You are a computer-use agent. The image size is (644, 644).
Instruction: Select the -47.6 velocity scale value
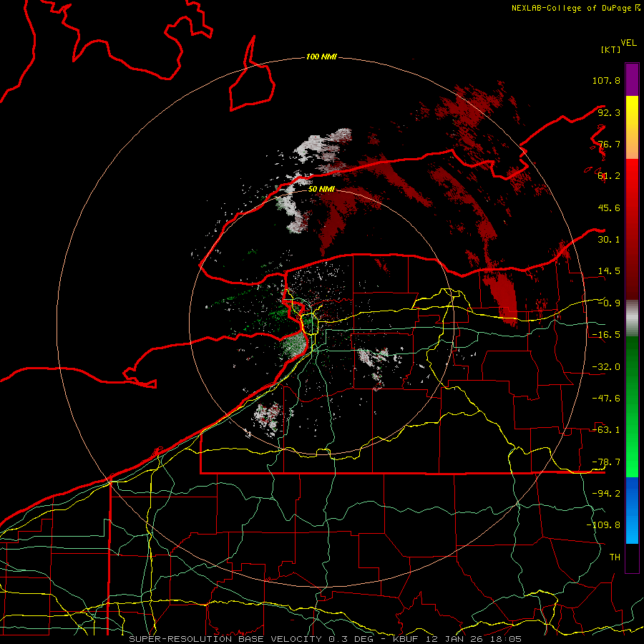click(606, 399)
